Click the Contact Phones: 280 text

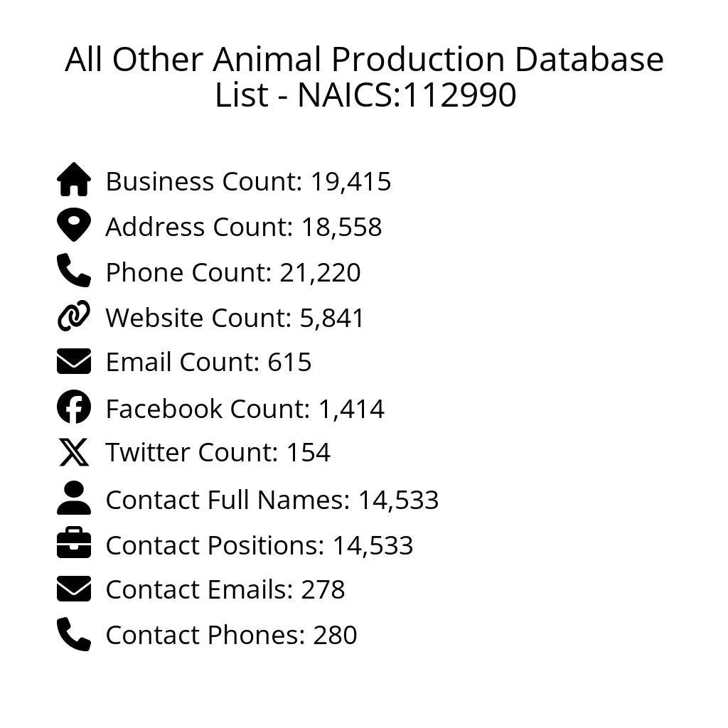[x=231, y=636]
